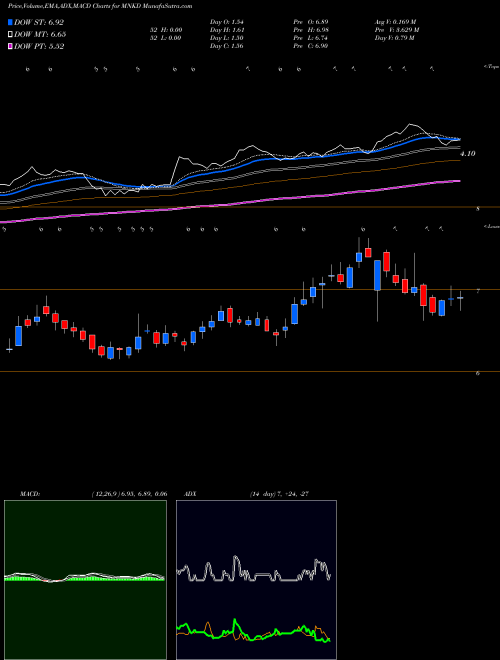Click the '<Tops' marker label

(x=491, y=67)
